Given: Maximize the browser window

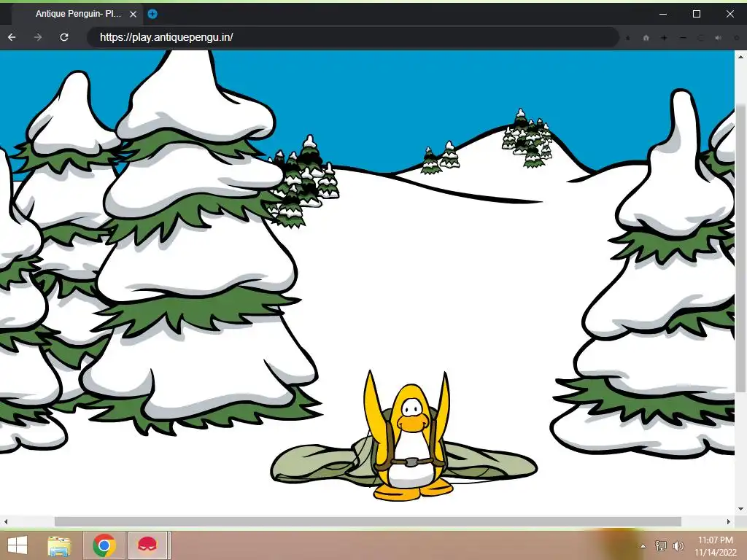Looking at the screenshot, I should tap(697, 14).
